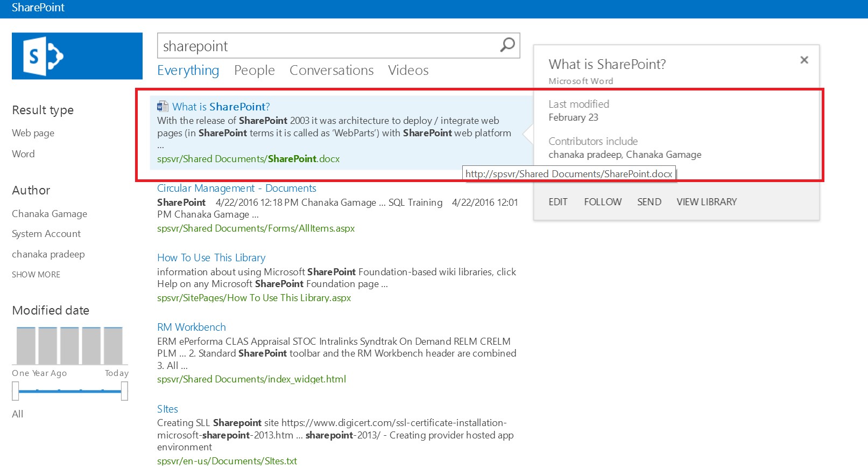This screenshot has height=467, width=868.
Task: Open Circular Management - Documents result
Action: coord(237,188)
